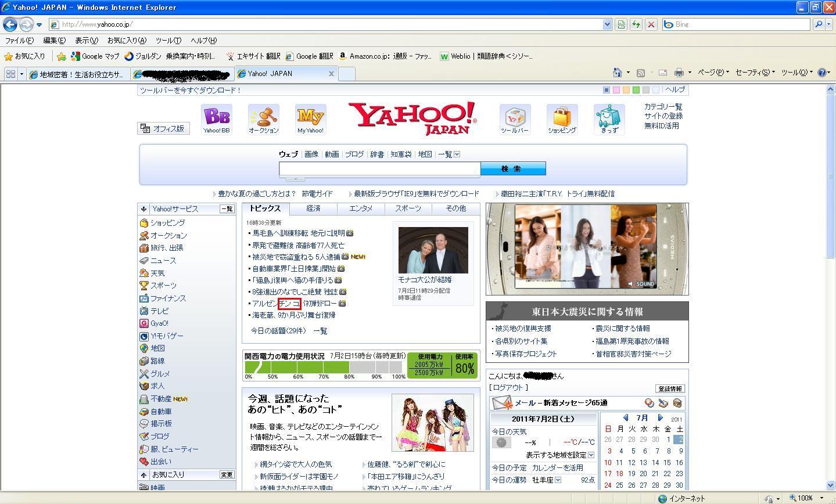836x504 pixels.
Task: Open the ページ(P) command bar dropdown
Action: click(x=713, y=73)
